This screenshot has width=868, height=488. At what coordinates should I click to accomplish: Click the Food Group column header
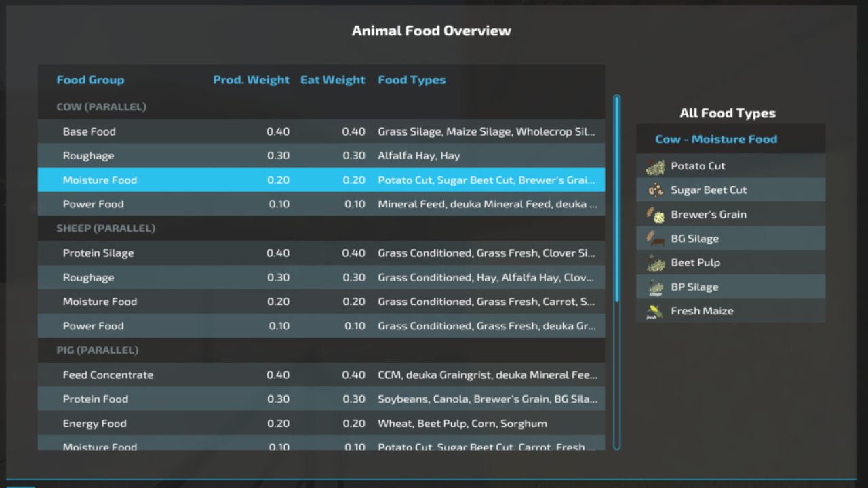click(90, 79)
